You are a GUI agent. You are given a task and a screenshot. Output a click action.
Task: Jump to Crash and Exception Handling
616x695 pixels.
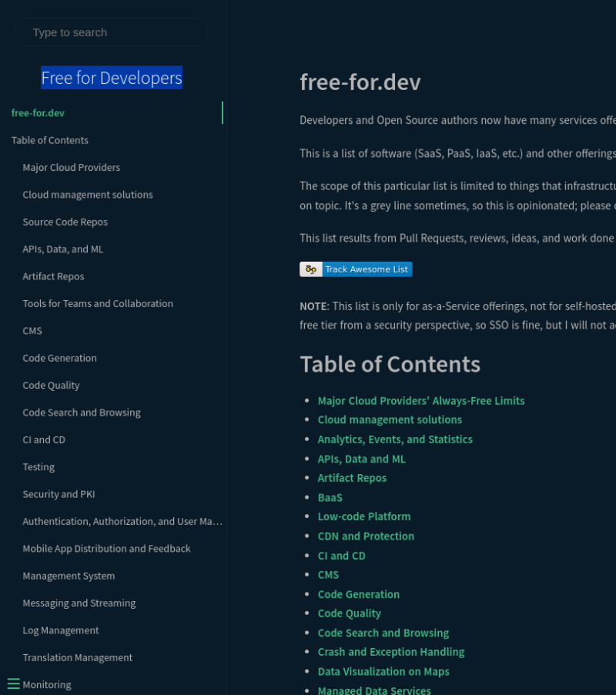[391, 652]
